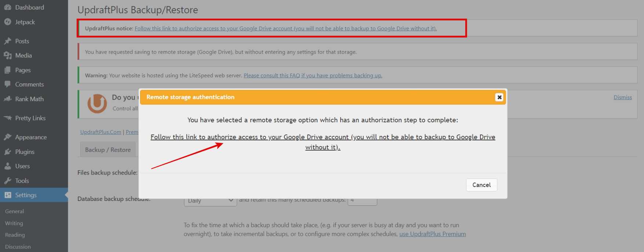This screenshot has width=644, height=252.
Task: Click the Comments speech bubble icon
Action: pyautogui.click(x=8, y=84)
